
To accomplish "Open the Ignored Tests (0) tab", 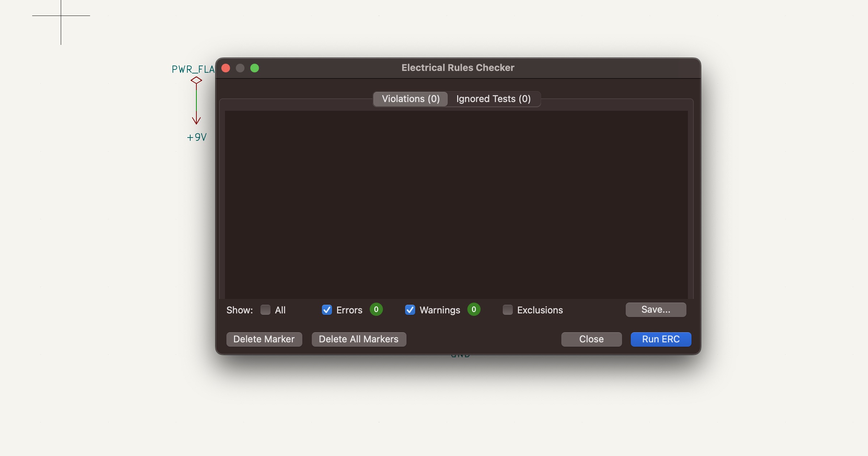I will [x=494, y=99].
